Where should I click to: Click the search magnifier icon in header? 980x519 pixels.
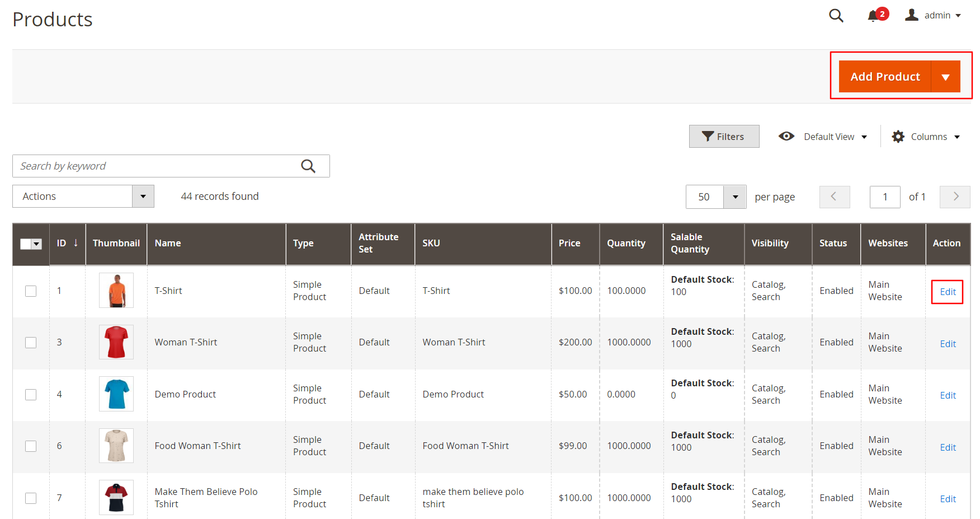[836, 16]
